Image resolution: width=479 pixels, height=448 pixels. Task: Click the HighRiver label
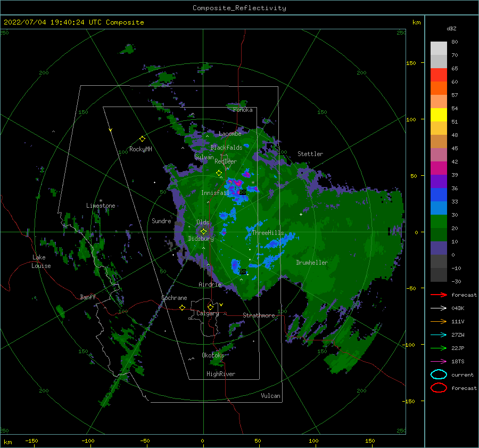[x=221, y=374]
